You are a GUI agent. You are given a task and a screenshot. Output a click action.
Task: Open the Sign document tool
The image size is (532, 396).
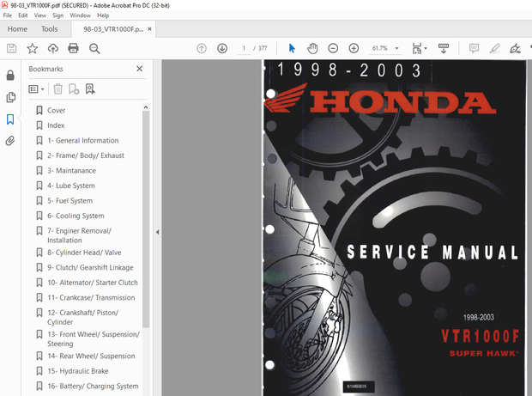(x=515, y=49)
